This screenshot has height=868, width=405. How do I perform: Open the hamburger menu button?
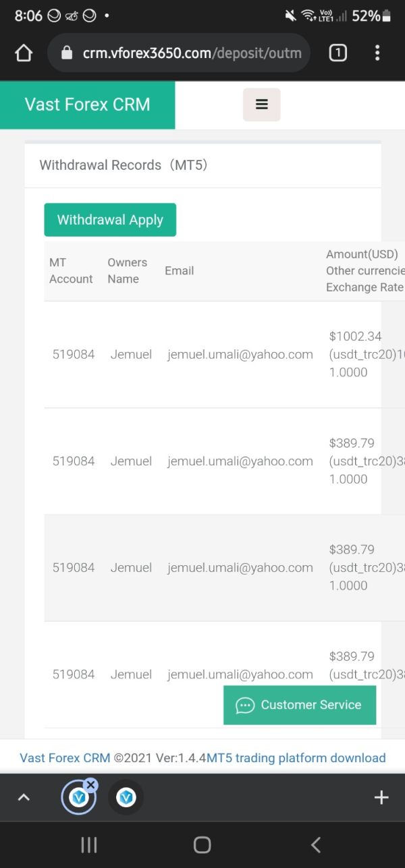click(262, 105)
